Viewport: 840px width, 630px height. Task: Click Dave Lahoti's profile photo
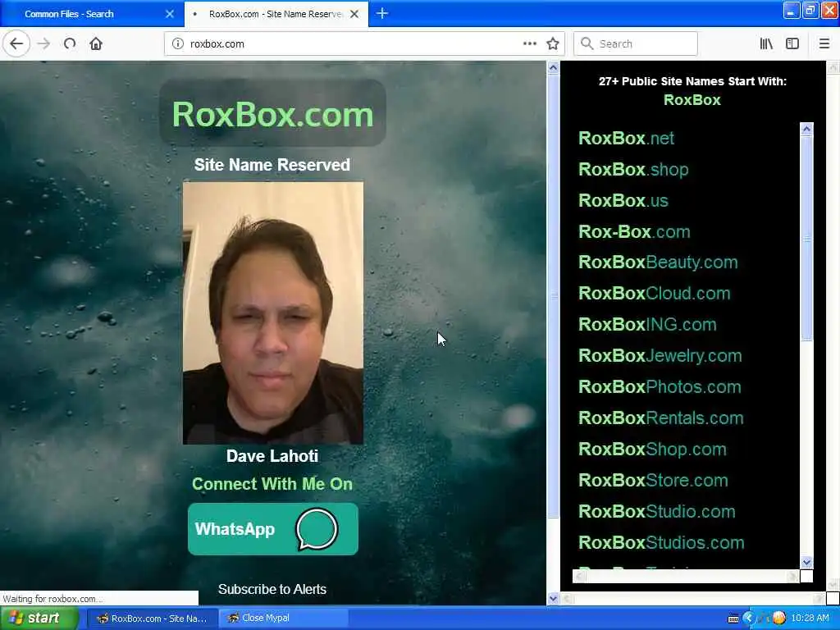[x=272, y=313]
